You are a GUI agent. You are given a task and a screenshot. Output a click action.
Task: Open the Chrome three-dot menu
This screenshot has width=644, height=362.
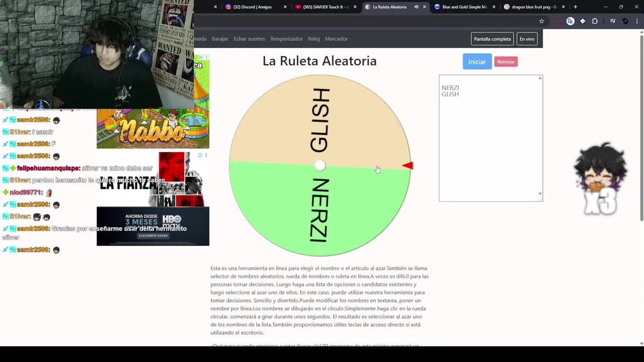(637, 21)
